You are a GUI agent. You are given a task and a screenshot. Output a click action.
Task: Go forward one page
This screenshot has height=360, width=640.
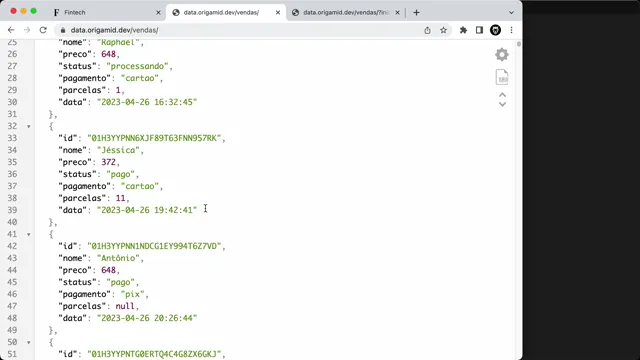click(x=27, y=30)
